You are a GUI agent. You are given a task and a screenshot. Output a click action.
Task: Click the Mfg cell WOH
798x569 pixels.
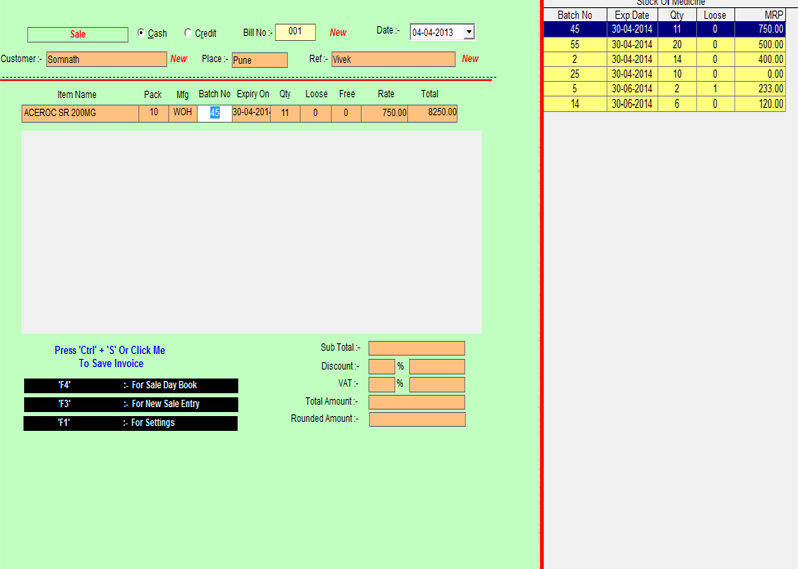click(183, 113)
